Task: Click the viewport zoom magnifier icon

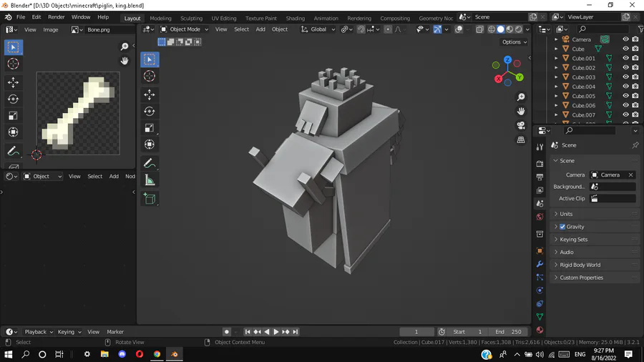Action: tap(521, 97)
